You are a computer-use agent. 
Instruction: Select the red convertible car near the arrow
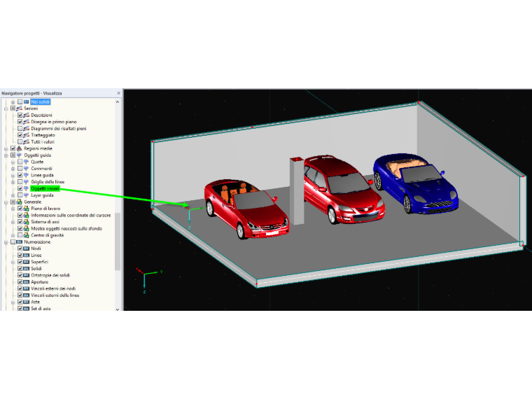click(246, 210)
